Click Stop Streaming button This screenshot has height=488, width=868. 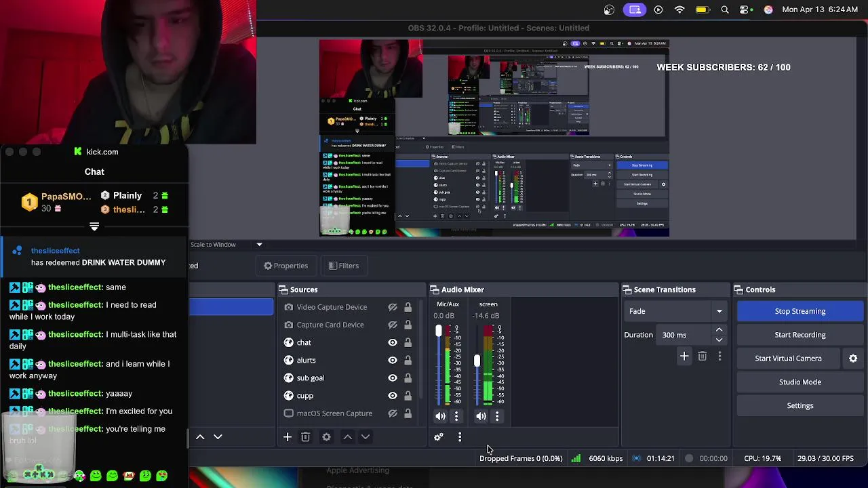pyautogui.click(x=800, y=311)
